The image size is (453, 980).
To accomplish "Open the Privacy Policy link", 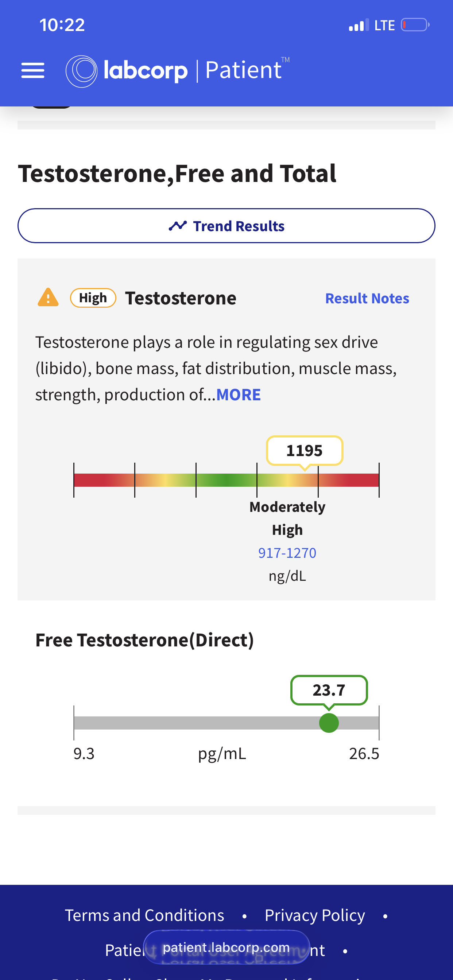I will point(315,915).
